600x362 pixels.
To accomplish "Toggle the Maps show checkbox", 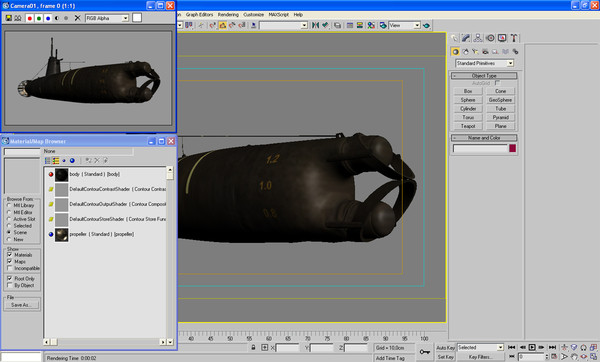I will pyautogui.click(x=10, y=262).
